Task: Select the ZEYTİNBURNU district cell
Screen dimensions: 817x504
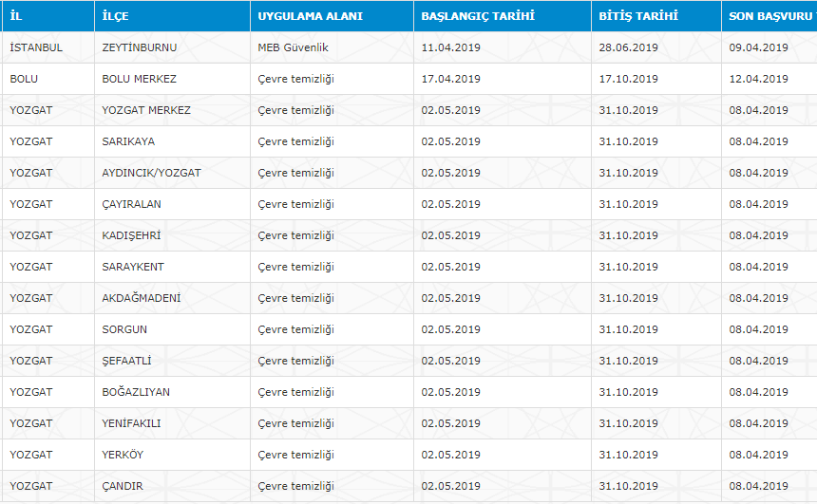Action: tap(139, 47)
